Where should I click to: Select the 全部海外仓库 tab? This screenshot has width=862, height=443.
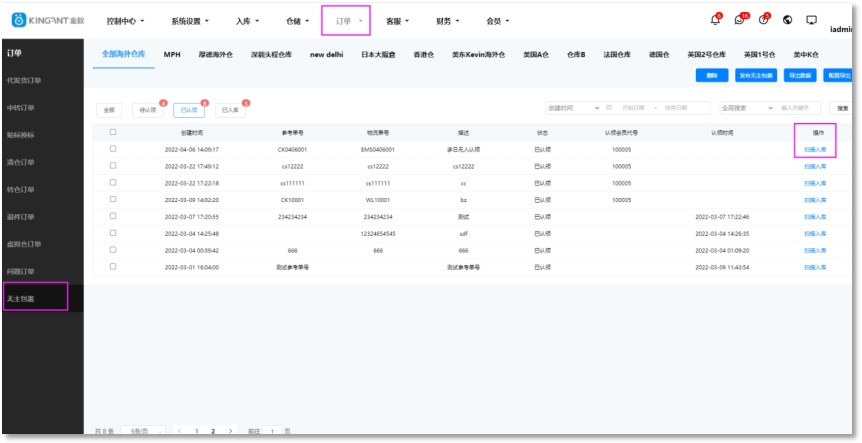coord(124,54)
